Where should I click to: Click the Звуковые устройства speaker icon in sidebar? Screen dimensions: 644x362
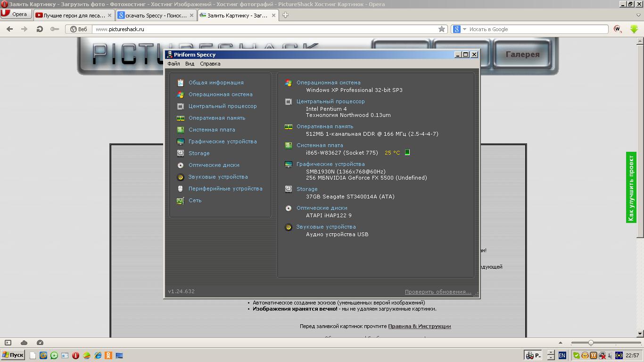[x=180, y=177]
